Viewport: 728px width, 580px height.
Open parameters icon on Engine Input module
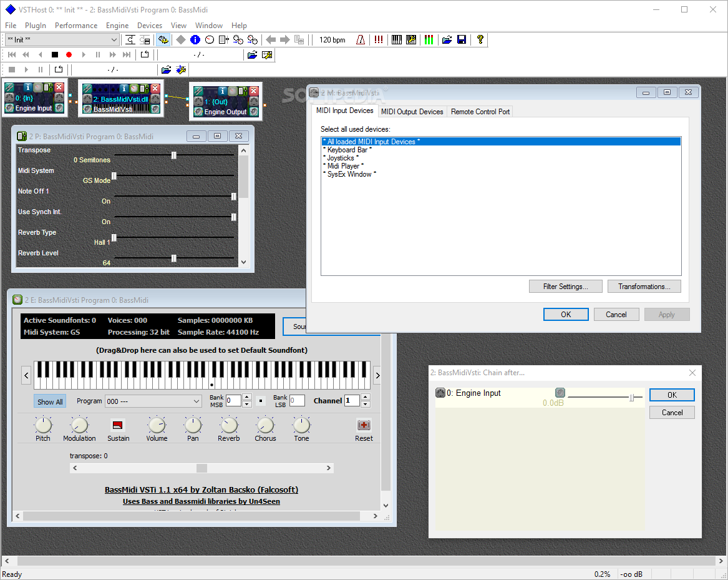48,87
